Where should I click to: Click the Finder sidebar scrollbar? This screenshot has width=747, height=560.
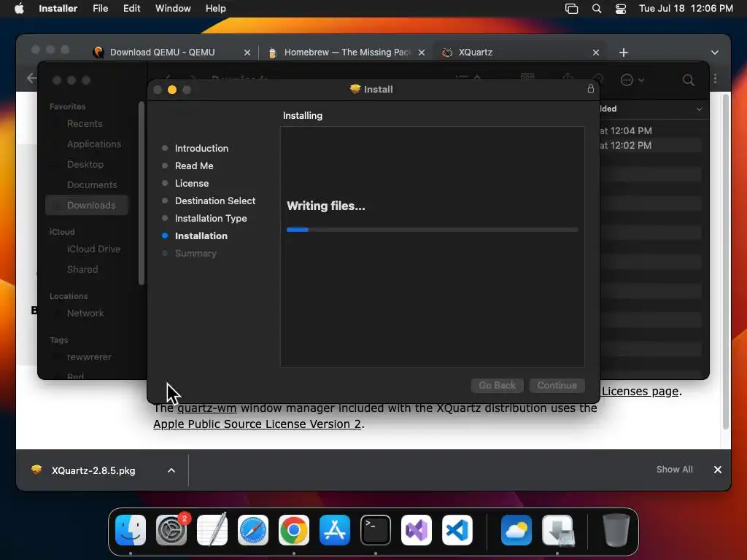(x=141, y=192)
